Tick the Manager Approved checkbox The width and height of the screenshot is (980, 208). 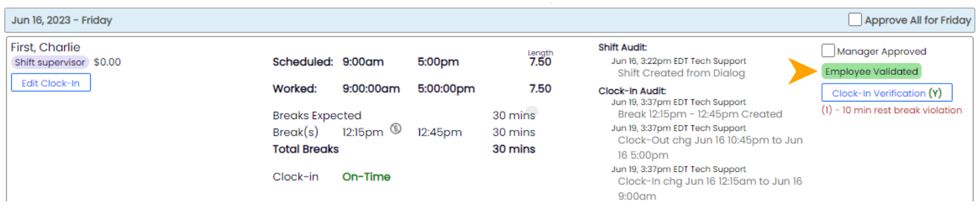click(x=828, y=51)
